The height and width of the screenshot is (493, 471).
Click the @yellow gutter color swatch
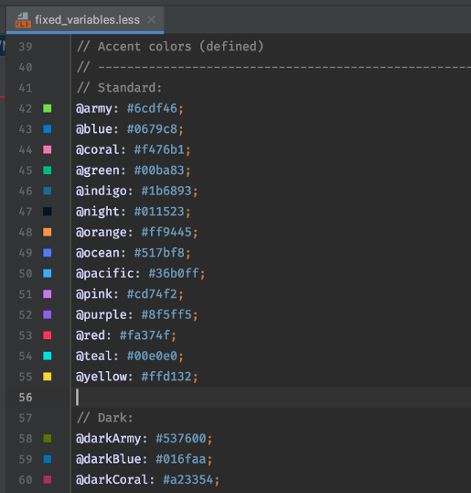point(47,377)
